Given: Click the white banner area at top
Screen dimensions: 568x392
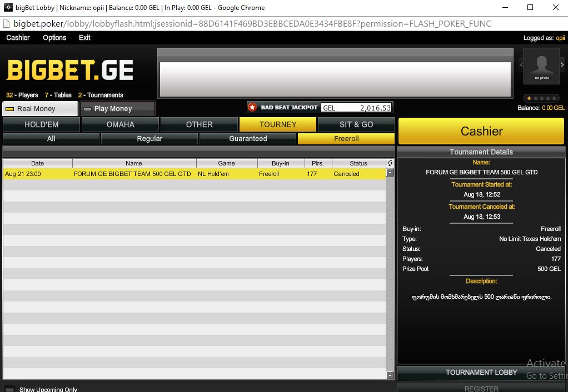Looking at the screenshot, I should coord(335,79).
